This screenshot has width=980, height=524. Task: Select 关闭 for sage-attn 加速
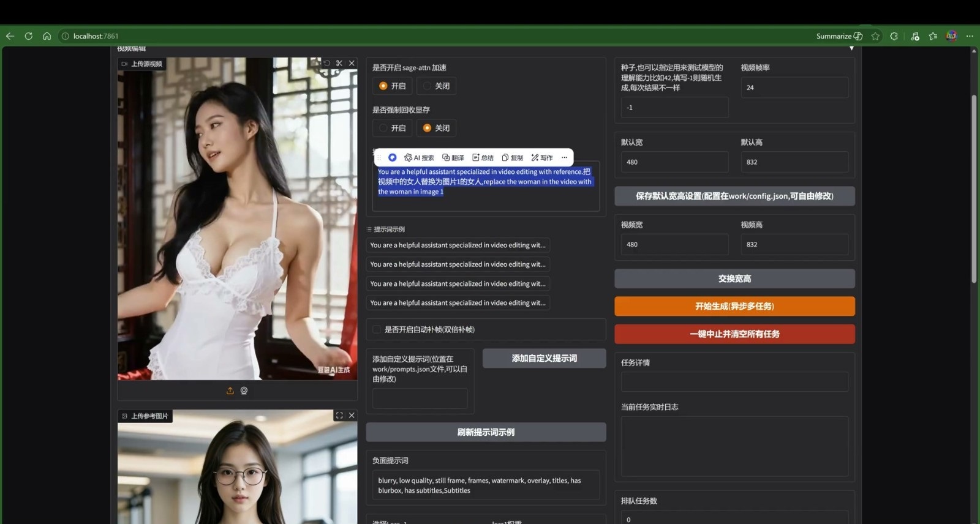coord(436,86)
